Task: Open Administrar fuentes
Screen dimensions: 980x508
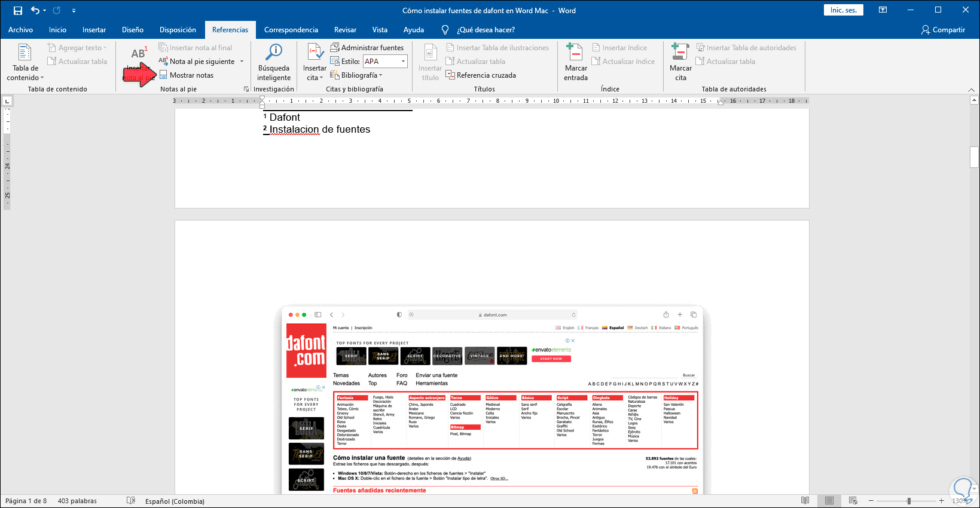Action: click(367, 48)
